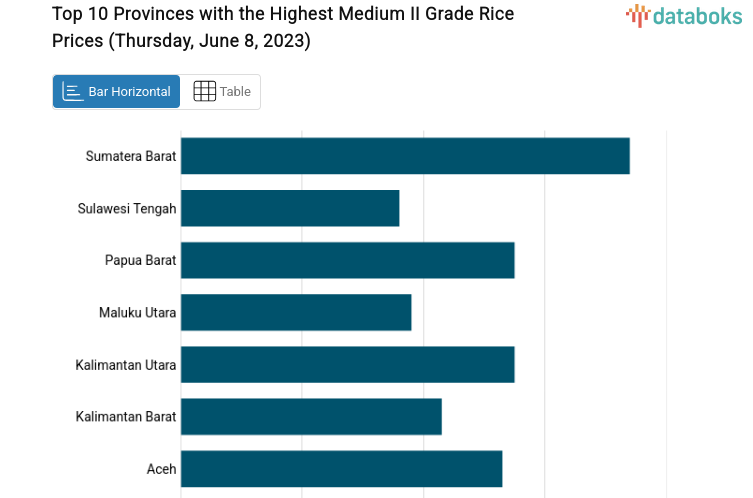Click the Aceh bar

pyautogui.click(x=341, y=468)
